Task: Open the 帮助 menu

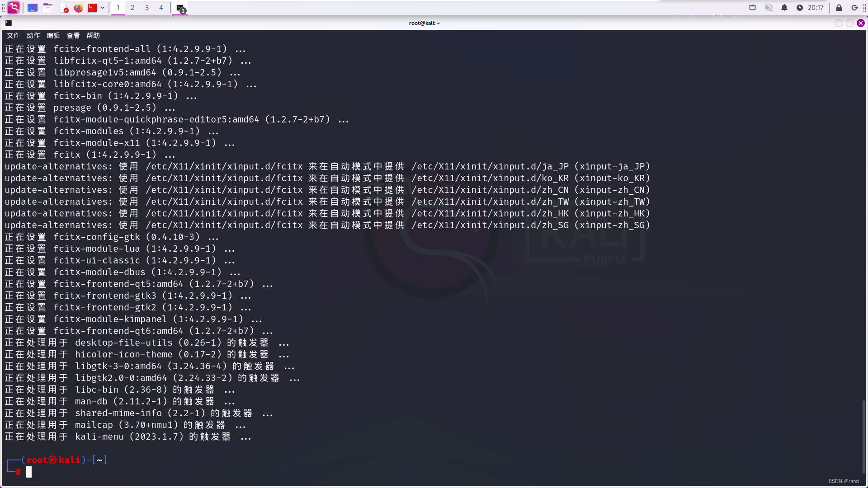Action: 93,36
